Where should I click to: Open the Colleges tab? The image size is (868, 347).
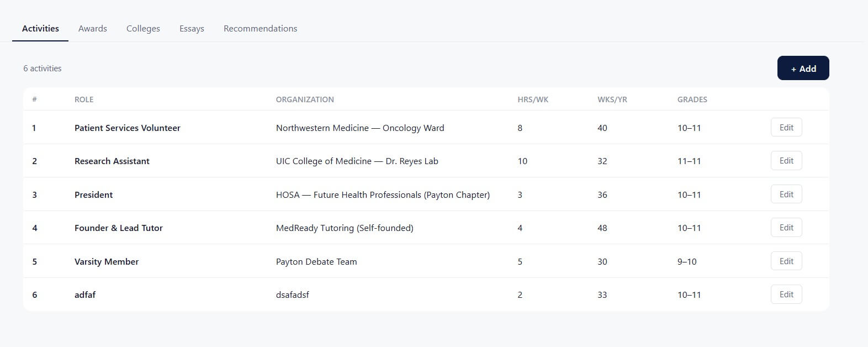click(143, 29)
